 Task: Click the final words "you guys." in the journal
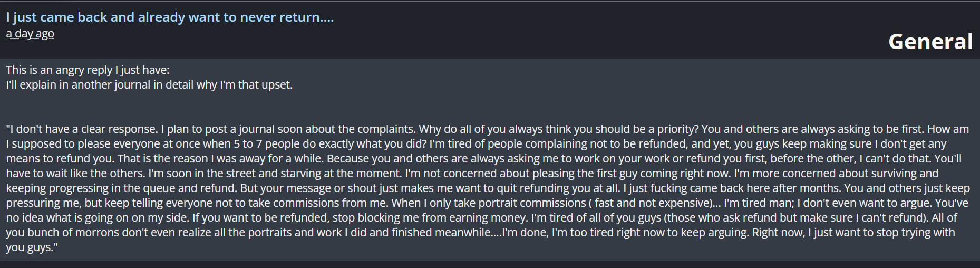31,247
